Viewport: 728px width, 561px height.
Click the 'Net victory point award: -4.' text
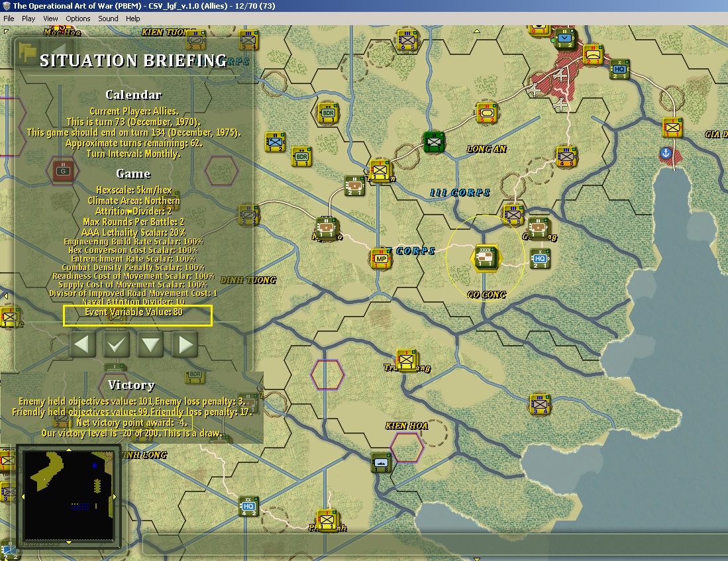131,423
